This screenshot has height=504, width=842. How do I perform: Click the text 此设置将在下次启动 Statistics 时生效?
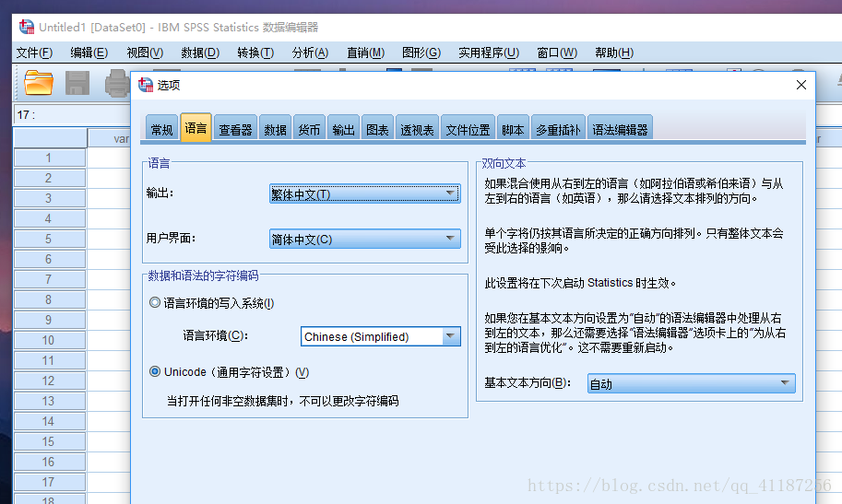point(580,283)
